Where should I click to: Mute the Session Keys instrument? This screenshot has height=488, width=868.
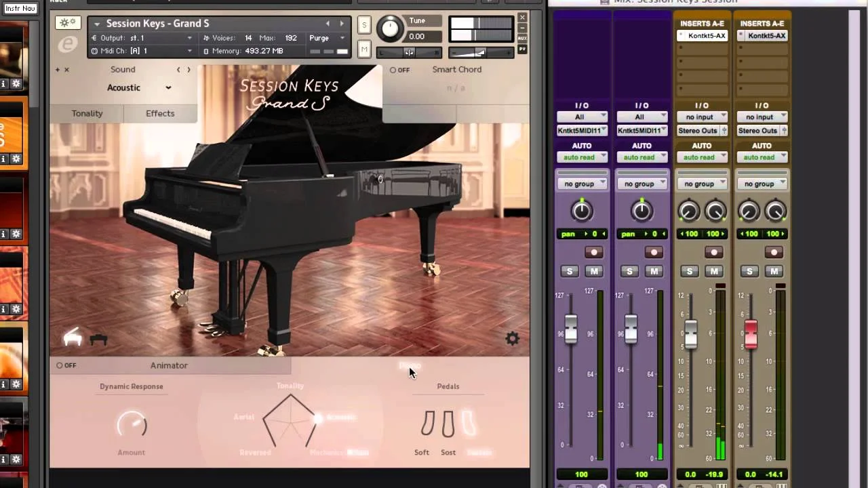(x=364, y=49)
